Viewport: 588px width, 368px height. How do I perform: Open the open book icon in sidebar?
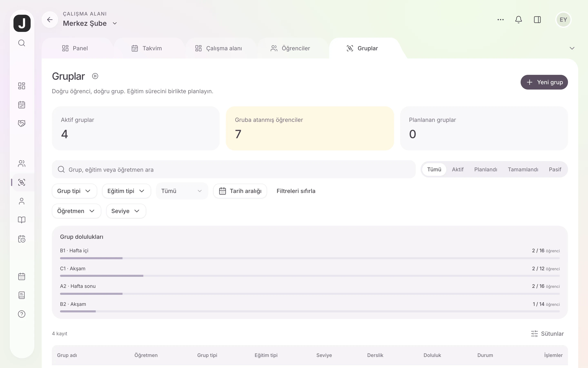[22, 220]
